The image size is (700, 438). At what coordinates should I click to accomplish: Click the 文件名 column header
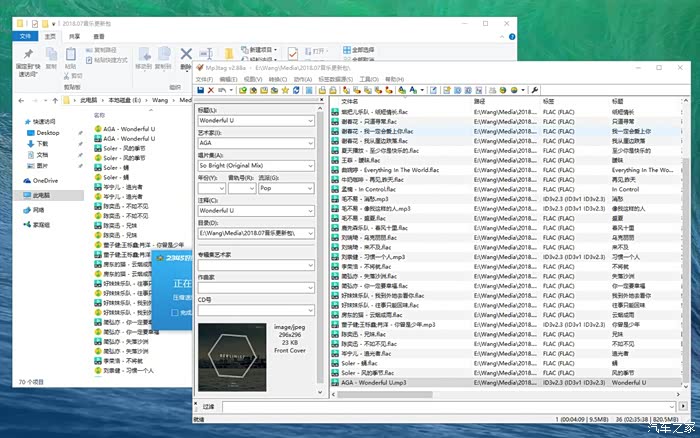(x=350, y=101)
